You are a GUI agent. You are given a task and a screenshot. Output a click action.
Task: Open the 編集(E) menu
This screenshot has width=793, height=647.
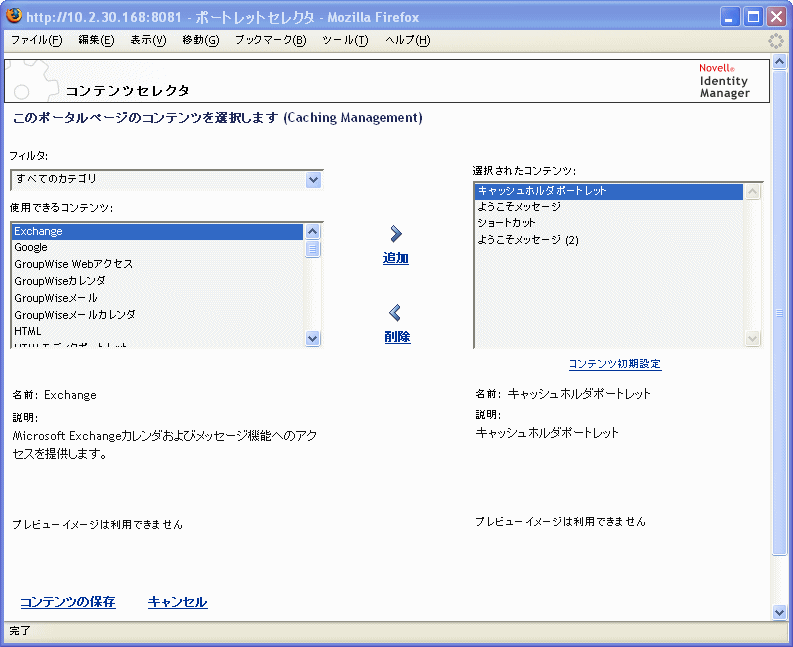tap(96, 40)
